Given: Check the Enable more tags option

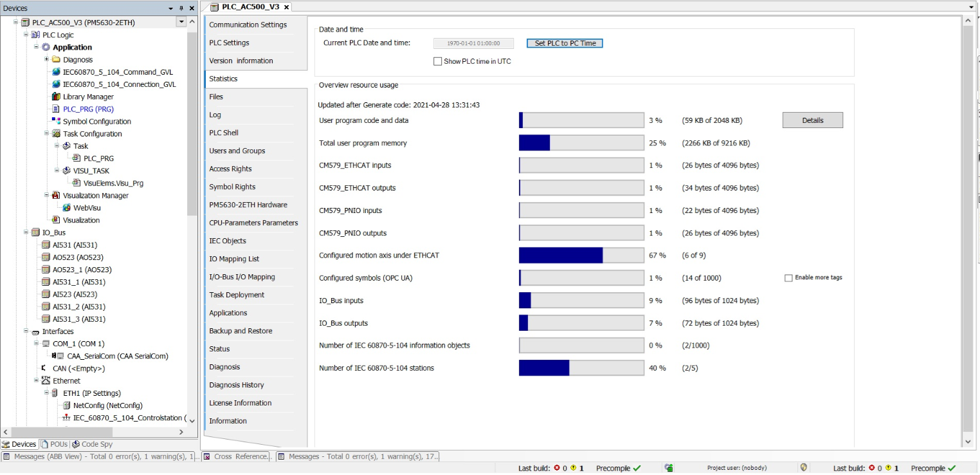Looking at the screenshot, I should [788, 277].
